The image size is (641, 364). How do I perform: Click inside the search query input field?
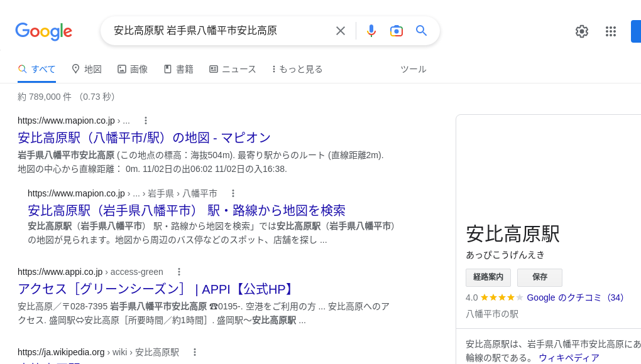pyautogui.click(x=220, y=29)
